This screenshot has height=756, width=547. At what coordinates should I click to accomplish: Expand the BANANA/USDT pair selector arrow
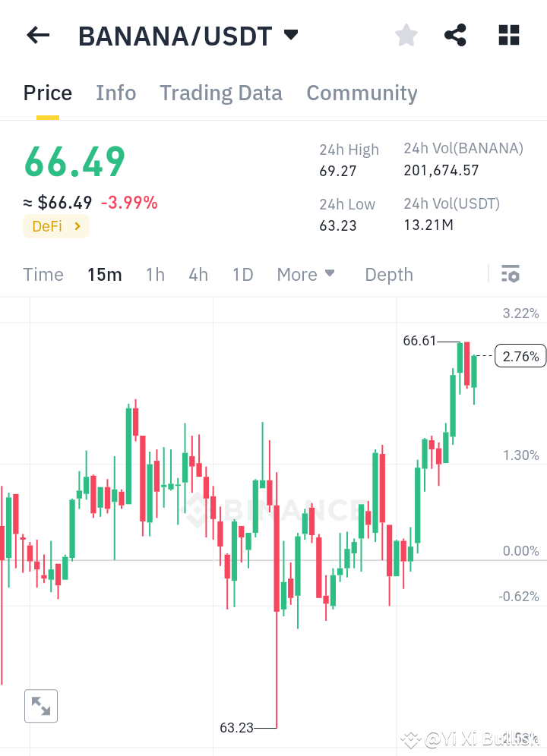coord(291,34)
